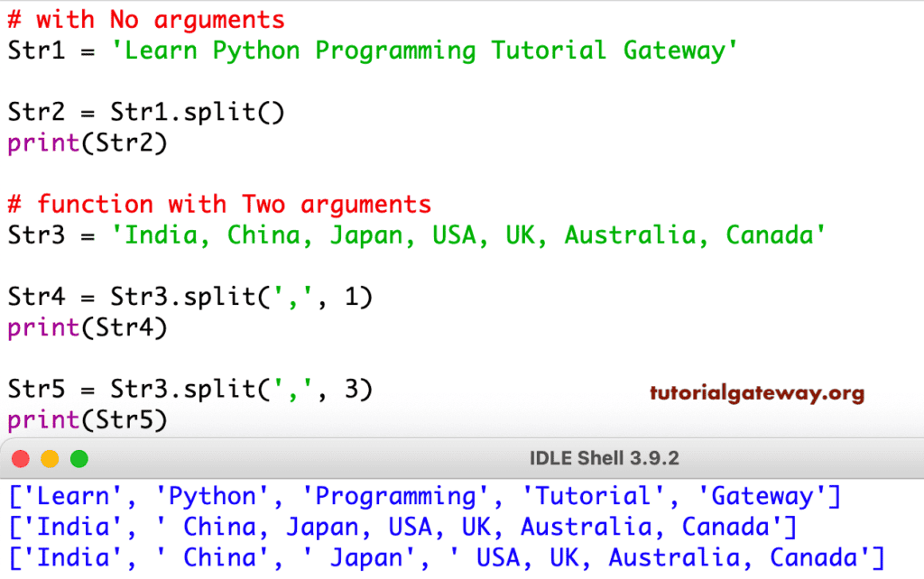
Task: Click the green zoom button on IDLE Shell
Action: click(x=79, y=458)
